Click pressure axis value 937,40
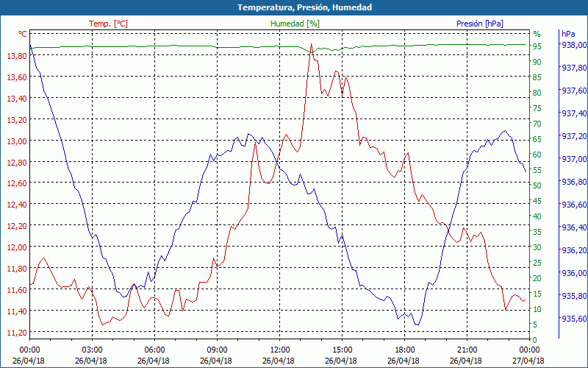Viewport: 588px width, 368px height. pos(573,113)
